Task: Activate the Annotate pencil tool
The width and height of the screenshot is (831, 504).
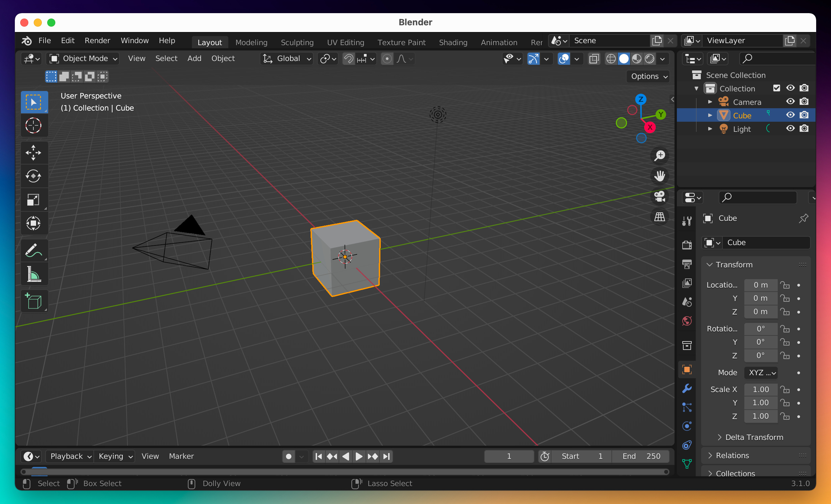Action: click(x=33, y=250)
